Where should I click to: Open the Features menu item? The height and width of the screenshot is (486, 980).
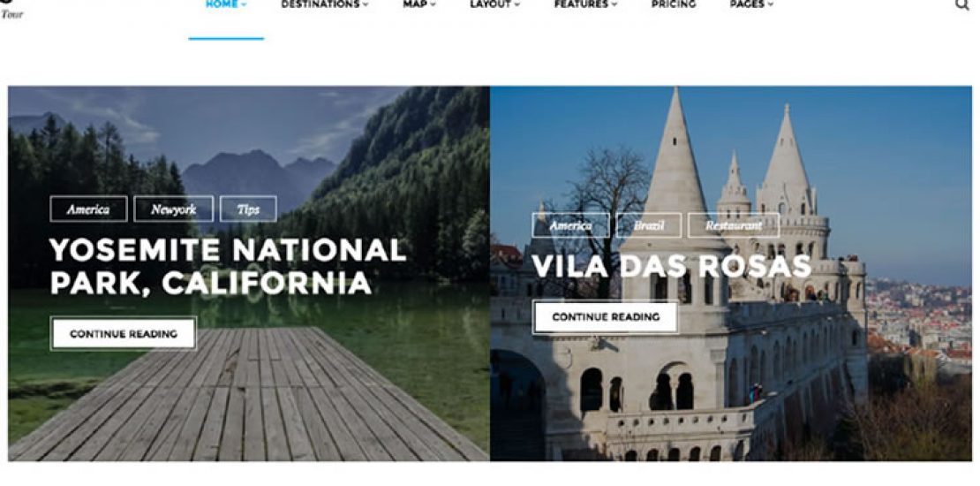(x=585, y=4)
